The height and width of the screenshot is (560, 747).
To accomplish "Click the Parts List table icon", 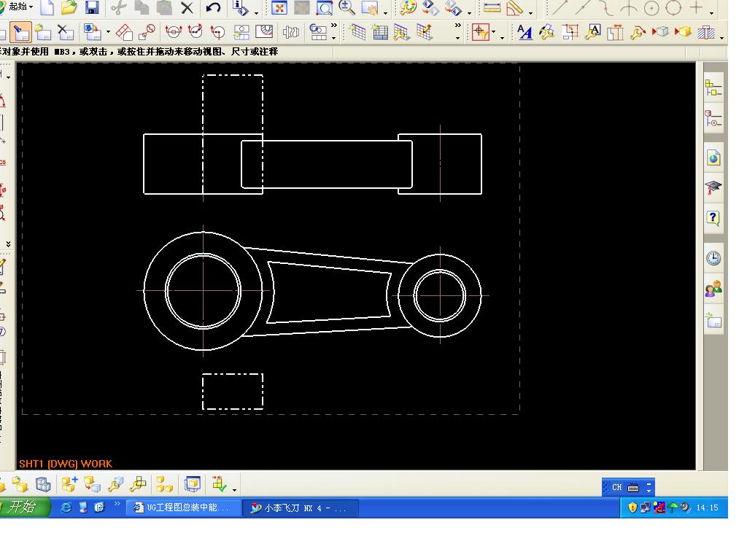I will [379, 32].
